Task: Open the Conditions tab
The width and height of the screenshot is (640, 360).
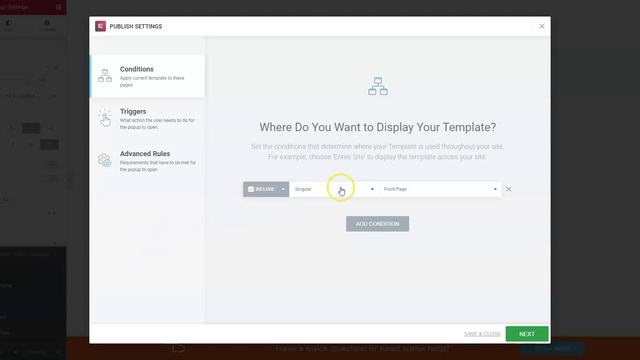Action: point(147,76)
